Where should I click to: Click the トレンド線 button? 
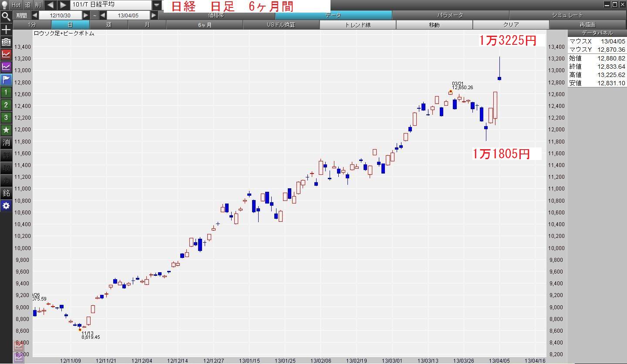(357, 25)
